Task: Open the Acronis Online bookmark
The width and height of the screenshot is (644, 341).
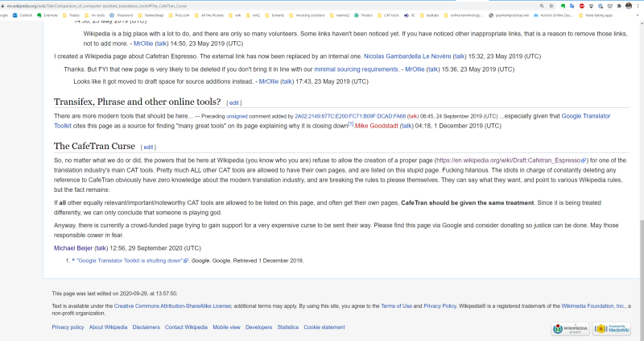Action: 552,15
